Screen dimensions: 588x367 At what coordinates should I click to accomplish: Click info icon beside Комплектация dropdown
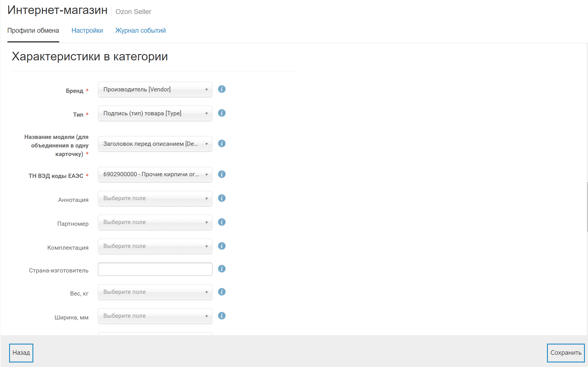point(222,246)
